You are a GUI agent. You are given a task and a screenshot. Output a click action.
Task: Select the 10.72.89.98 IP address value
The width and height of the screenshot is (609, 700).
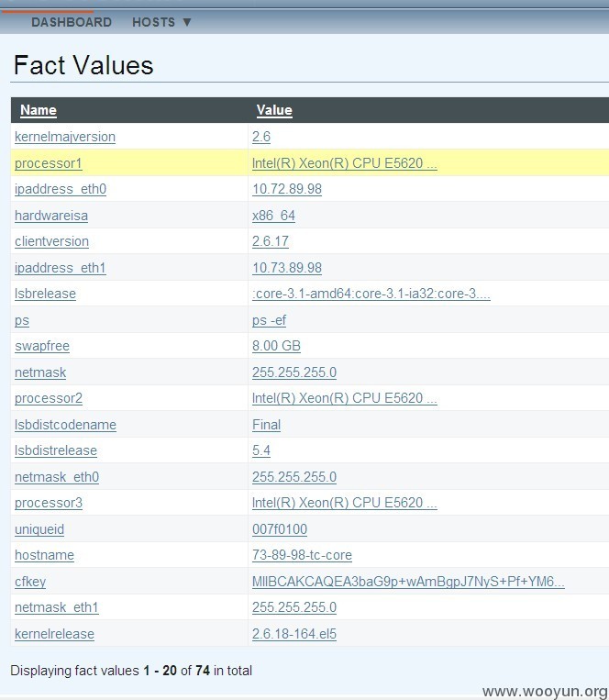tap(287, 189)
